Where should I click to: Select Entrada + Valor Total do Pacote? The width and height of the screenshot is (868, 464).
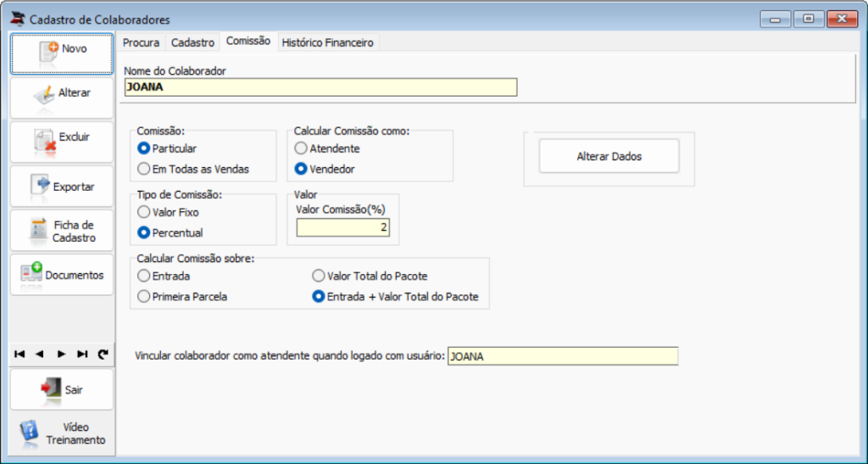[x=395, y=296]
